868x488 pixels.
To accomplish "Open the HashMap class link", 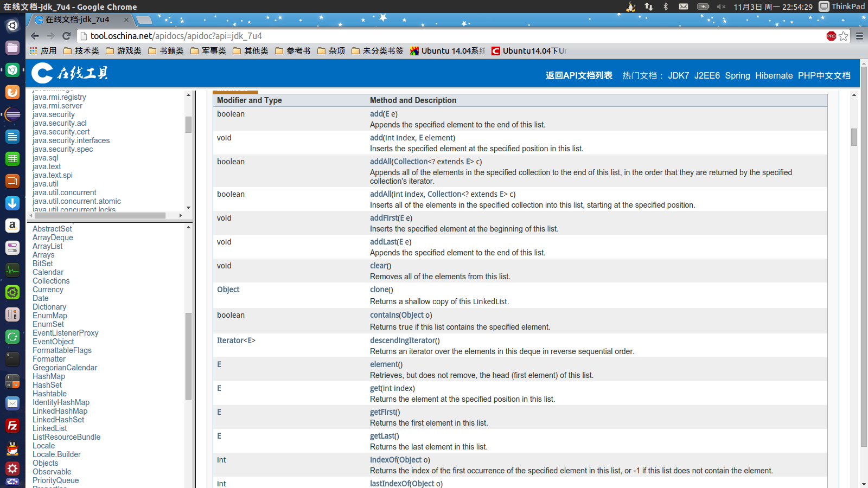I will (x=48, y=376).
